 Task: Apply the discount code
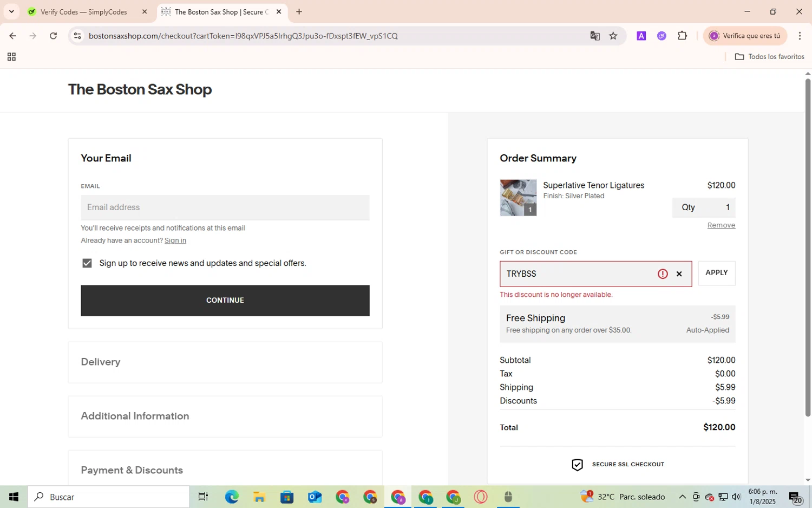(717, 273)
